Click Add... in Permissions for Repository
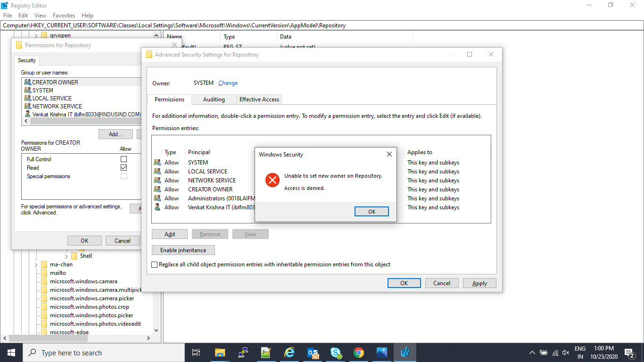Viewport: 644px width, 362px height. pos(116,134)
